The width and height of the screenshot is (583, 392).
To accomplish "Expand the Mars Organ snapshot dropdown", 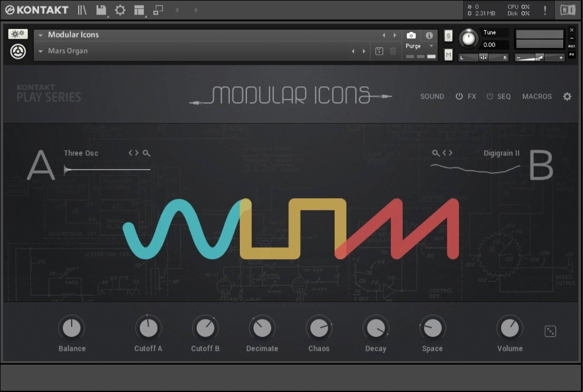I will point(40,51).
